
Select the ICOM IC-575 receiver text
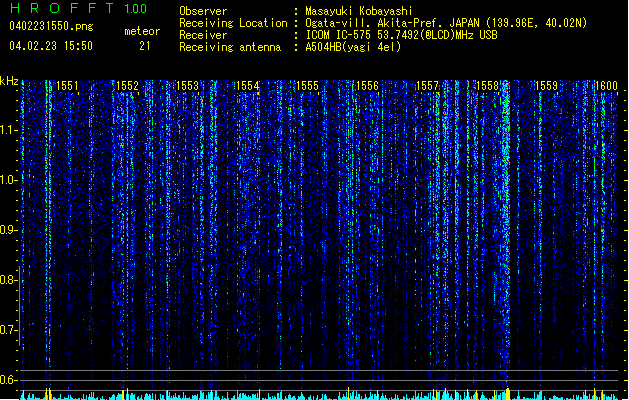401,35
